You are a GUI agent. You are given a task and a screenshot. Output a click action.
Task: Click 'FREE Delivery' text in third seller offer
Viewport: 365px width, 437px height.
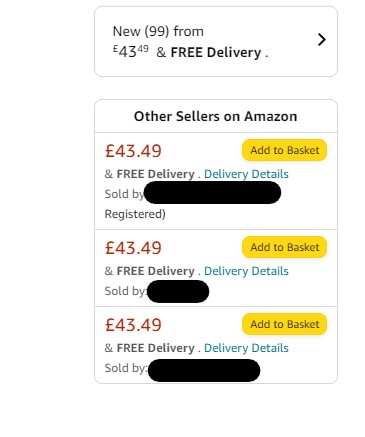coord(155,348)
